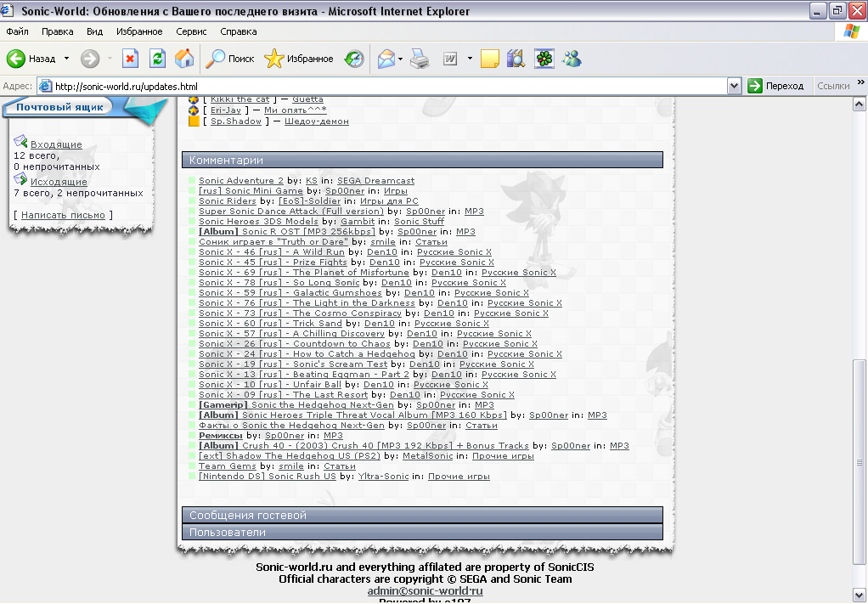Screen dimensions: 868x604
Task: Go to the Home page icon
Action: click(183, 59)
